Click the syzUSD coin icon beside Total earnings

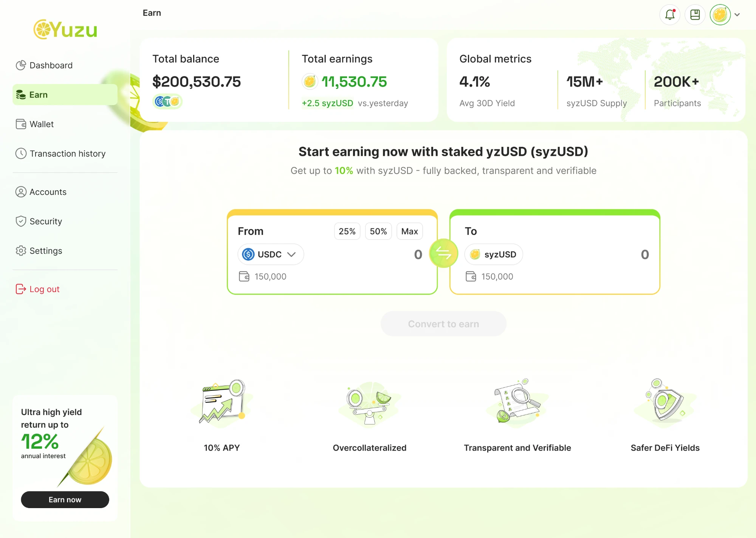(x=310, y=81)
